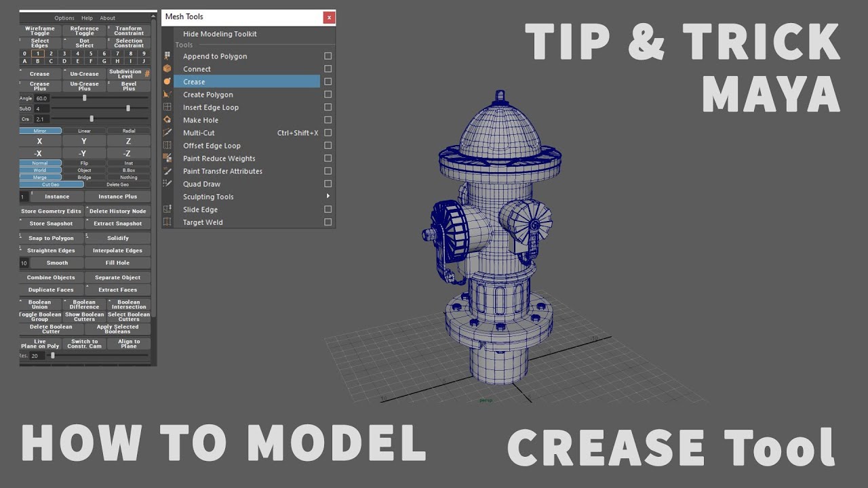Image resolution: width=868 pixels, height=488 pixels.
Task: Click the Wireframe Toggle button
Action: pos(40,30)
